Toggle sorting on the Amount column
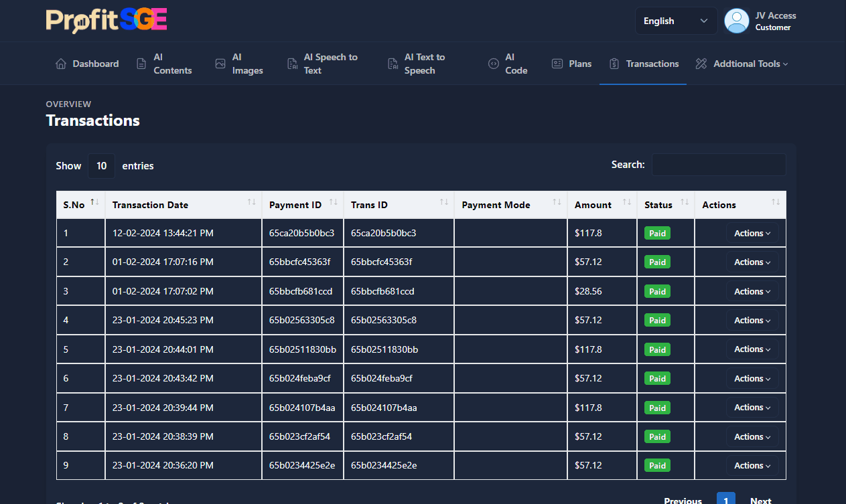Screen dimensions: 846x504 pyautogui.click(x=626, y=204)
